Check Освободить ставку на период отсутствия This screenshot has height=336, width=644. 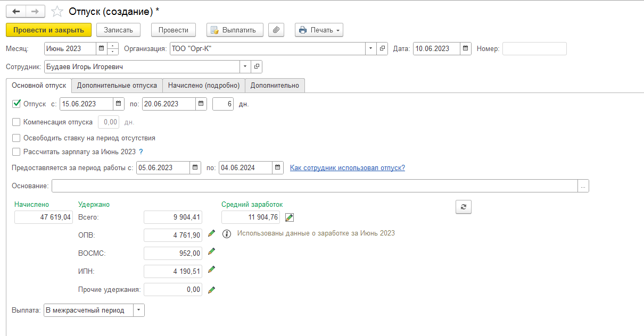(16, 138)
